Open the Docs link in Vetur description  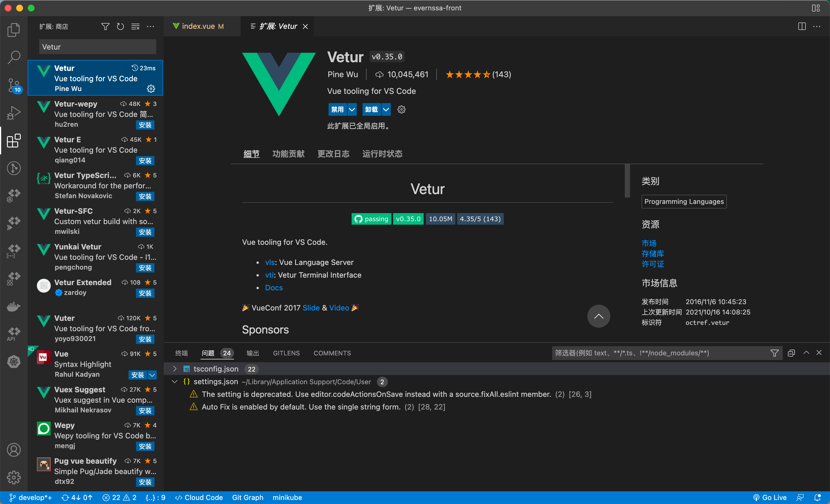(273, 287)
